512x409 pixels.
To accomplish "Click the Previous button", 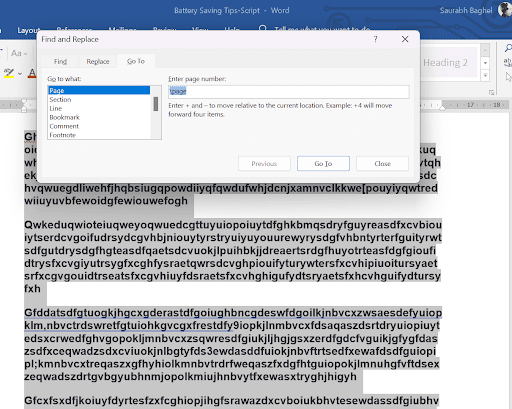I will [264, 164].
